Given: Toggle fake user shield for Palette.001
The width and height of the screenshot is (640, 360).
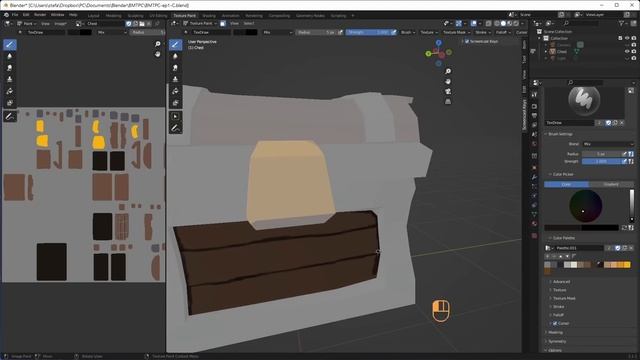Looking at the screenshot, I should (618, 248).
